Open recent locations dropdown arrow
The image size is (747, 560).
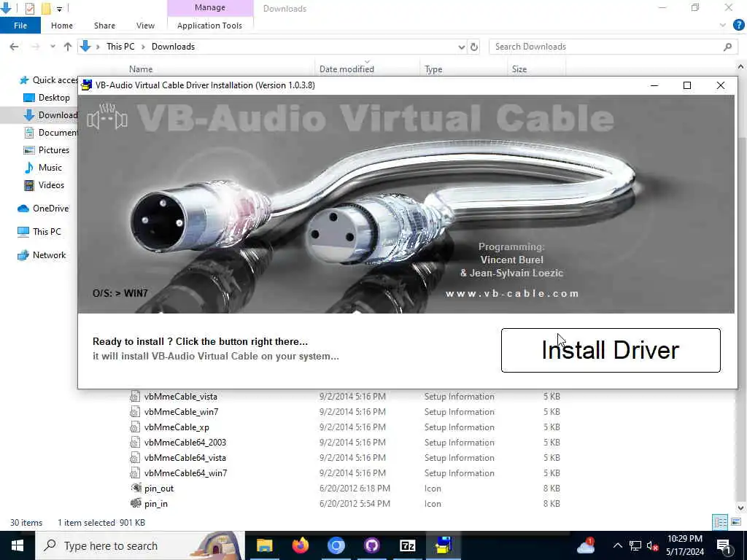[53, 46]
